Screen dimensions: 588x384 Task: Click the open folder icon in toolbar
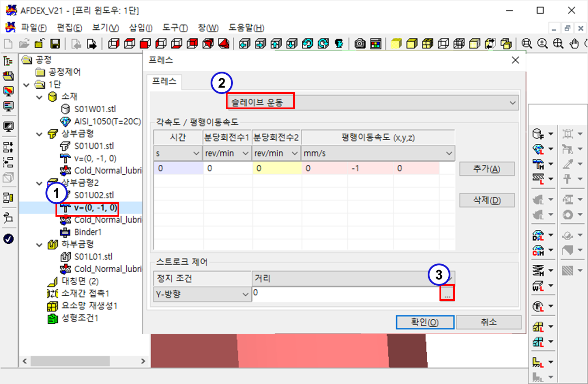point(24,44)
